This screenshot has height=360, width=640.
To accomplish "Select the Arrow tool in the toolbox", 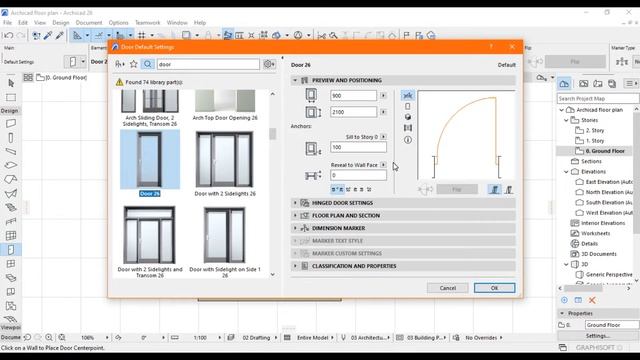I will pyautogui.click(x=11, y=83).
